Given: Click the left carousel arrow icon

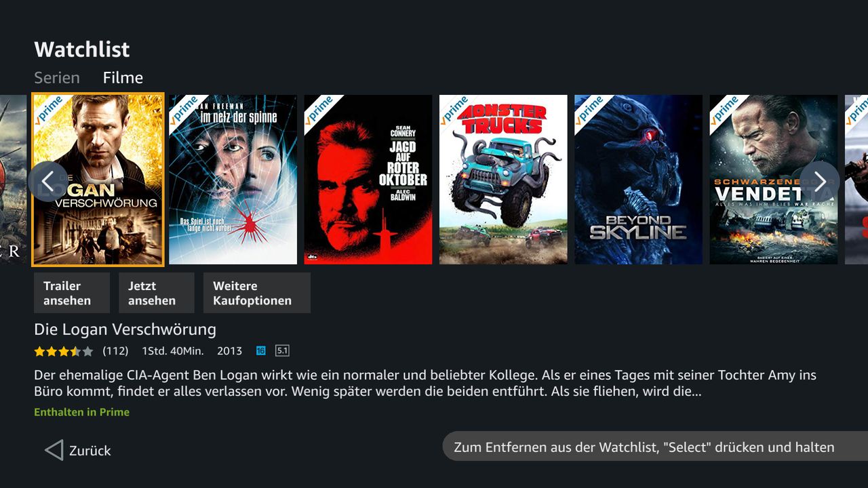Looking at the screenshot, I should pos(48,182).
